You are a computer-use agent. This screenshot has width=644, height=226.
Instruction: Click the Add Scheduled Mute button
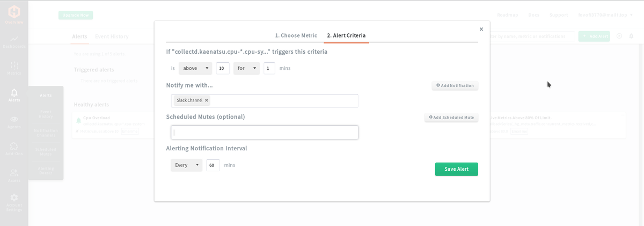451,117
